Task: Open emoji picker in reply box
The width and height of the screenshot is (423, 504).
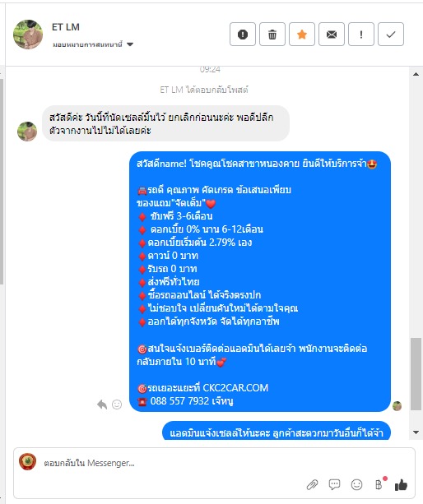Action: (x=356, y=484)
